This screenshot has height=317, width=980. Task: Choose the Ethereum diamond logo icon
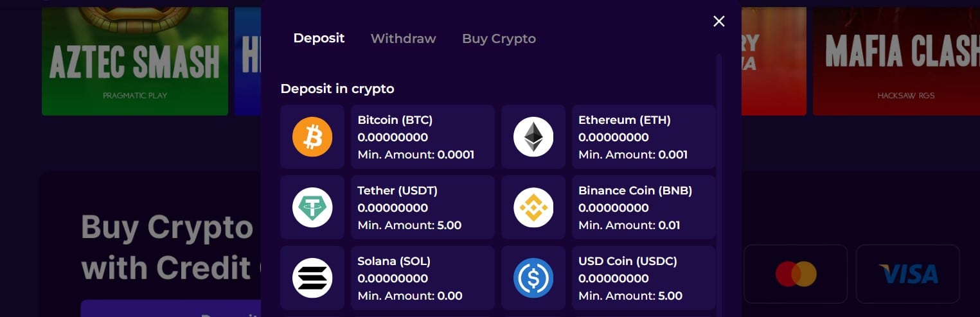pyautogui.click(x=533, y=137)
